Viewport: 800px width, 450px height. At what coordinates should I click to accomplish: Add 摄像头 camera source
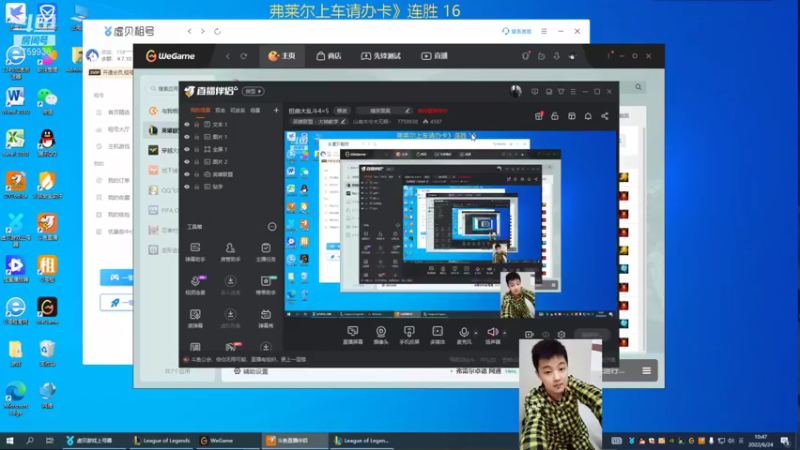point(381,335)
